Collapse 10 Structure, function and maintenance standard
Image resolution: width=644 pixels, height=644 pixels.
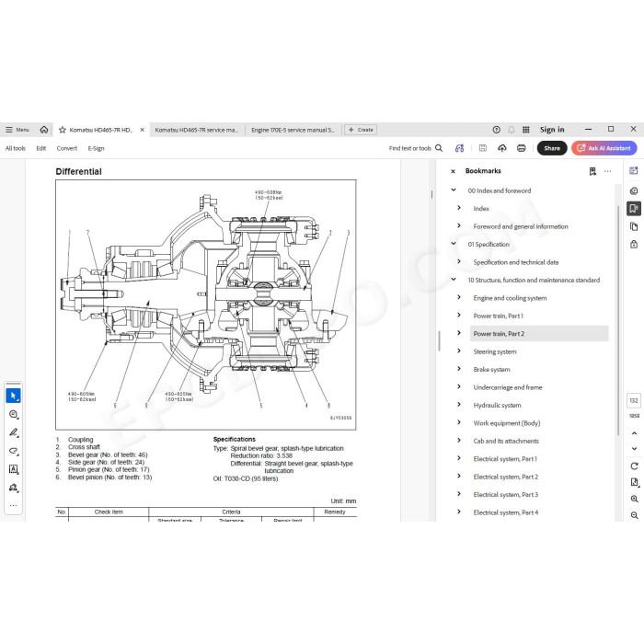454,280
